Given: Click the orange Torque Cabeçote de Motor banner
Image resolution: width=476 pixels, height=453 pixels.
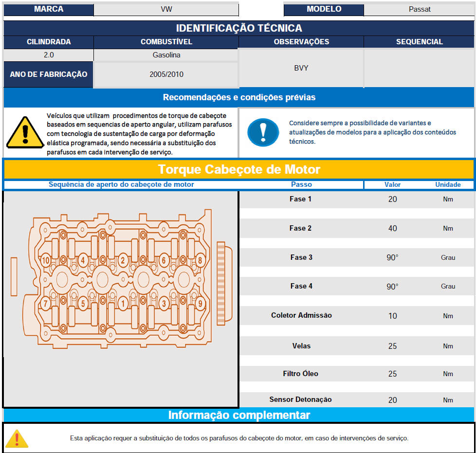Looking at the screenshot, I should tap(238, 169).
